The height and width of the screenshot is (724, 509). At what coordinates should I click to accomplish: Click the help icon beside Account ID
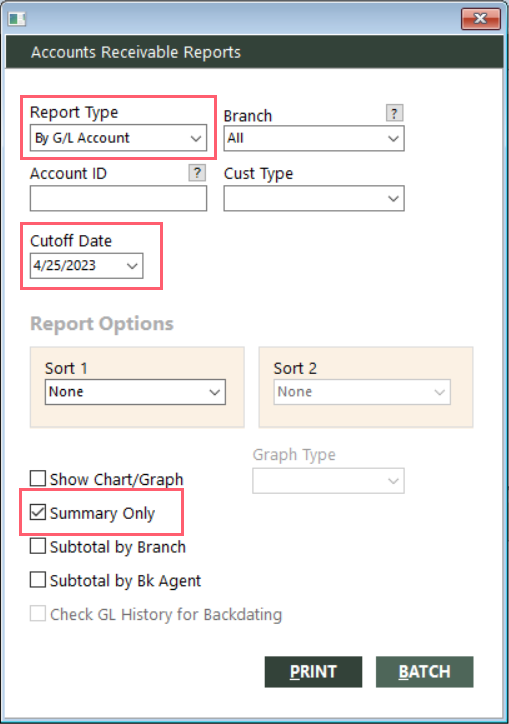coord(197,173)
